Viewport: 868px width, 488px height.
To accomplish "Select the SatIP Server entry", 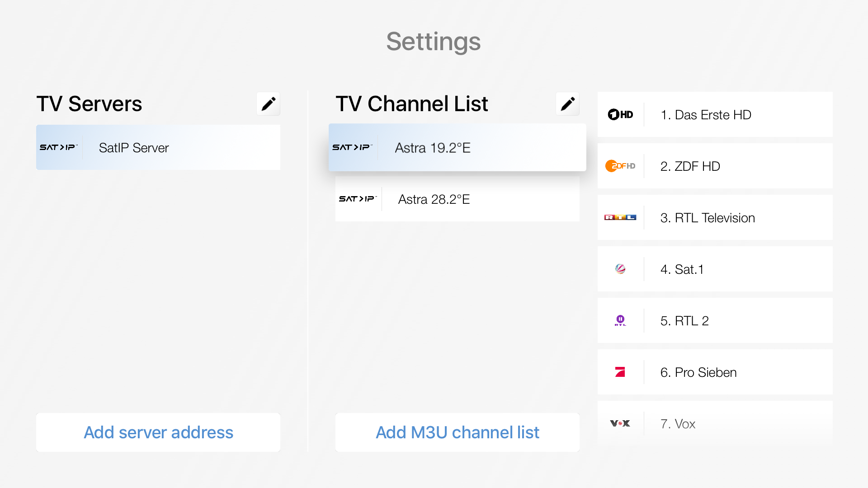I will (x=158, y=147).
